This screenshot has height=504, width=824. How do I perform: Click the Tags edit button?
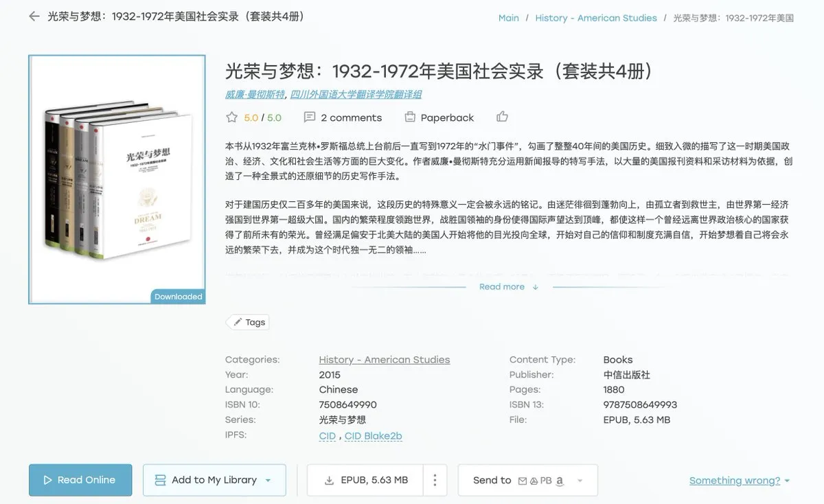pyautogui.click(x=248, y=322)
